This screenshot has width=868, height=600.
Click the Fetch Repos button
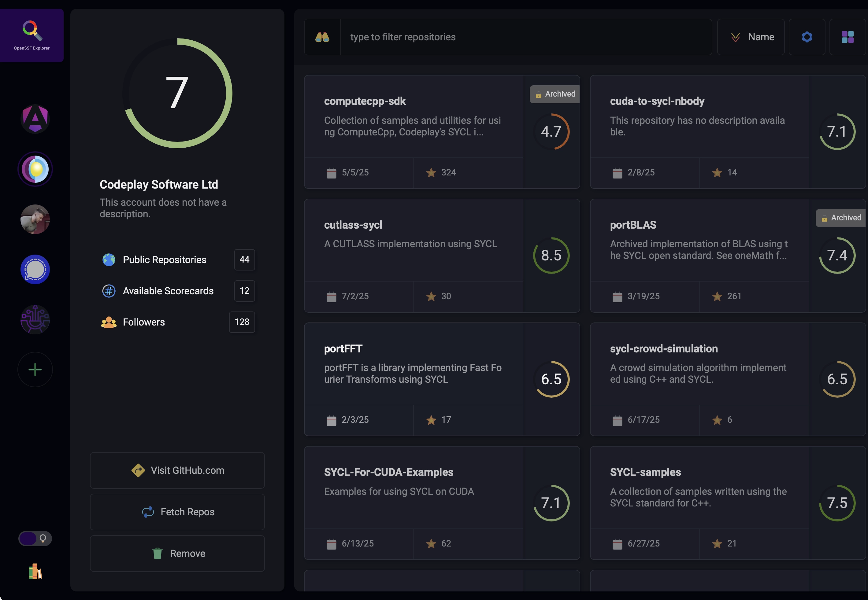coord(177,512)
